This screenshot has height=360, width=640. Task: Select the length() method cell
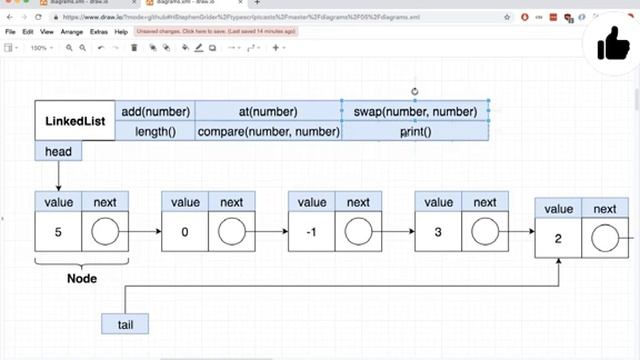pyautogui.click(x=156, y=131)
